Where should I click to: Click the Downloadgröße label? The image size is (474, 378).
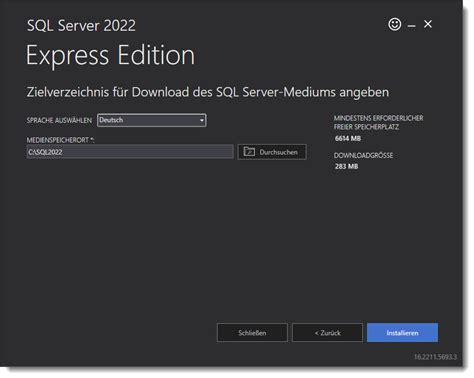[363, 155]
